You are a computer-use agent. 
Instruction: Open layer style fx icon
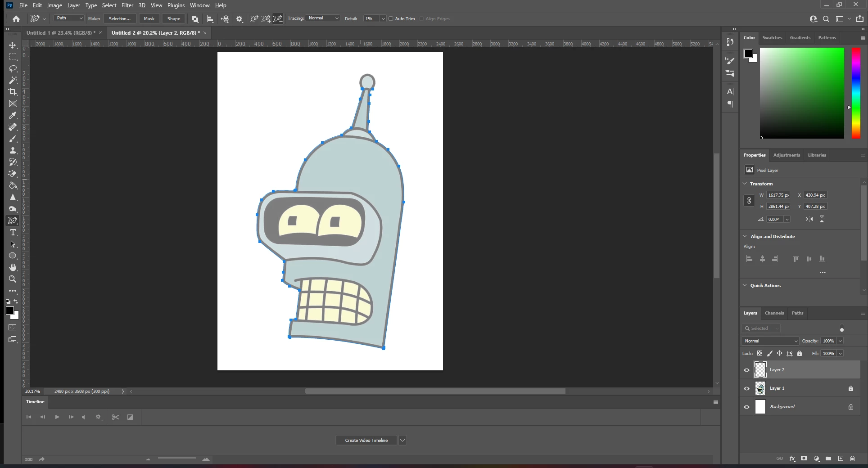(792, 459)
